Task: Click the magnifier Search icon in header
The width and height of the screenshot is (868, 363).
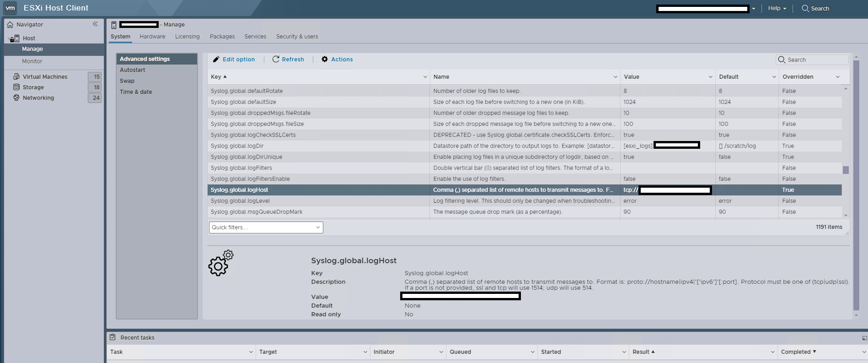Action: pyautogui.click(x=805, y=8)
